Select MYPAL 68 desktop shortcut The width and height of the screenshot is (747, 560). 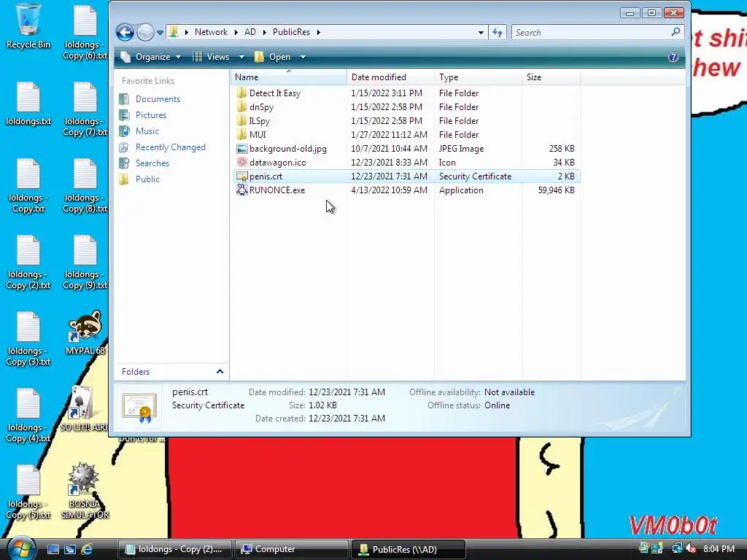[x=85, y=332]
